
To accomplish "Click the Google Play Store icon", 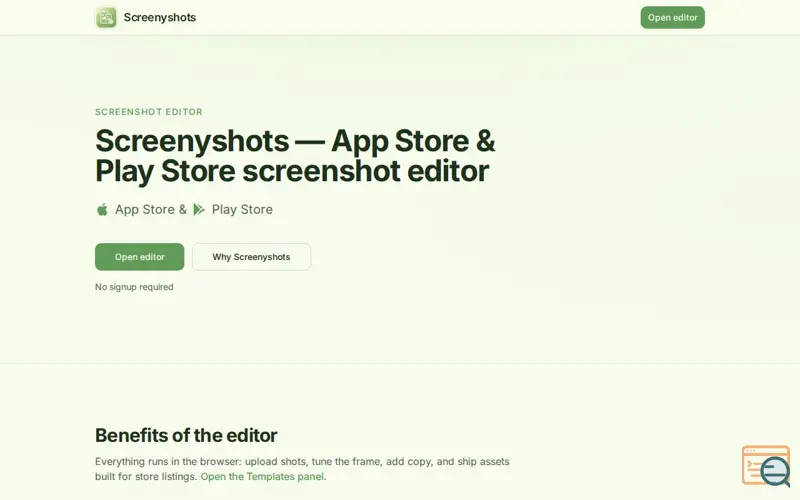I will coord(198,209).
